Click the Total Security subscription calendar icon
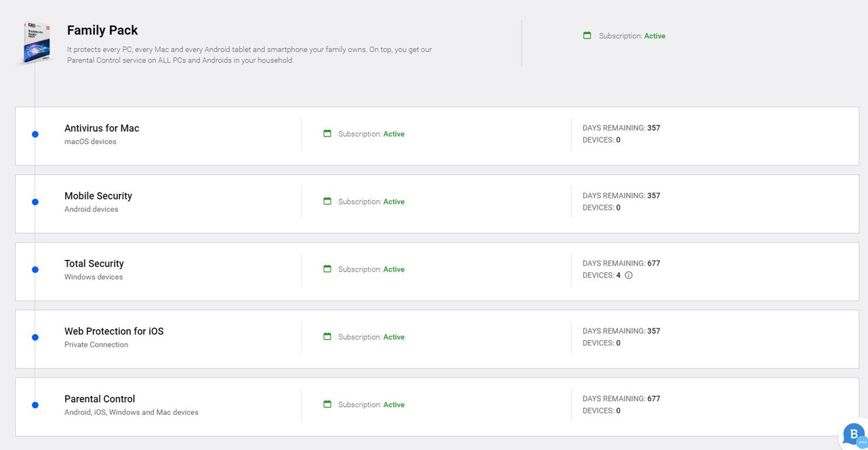868x450 pixels. 328,269
